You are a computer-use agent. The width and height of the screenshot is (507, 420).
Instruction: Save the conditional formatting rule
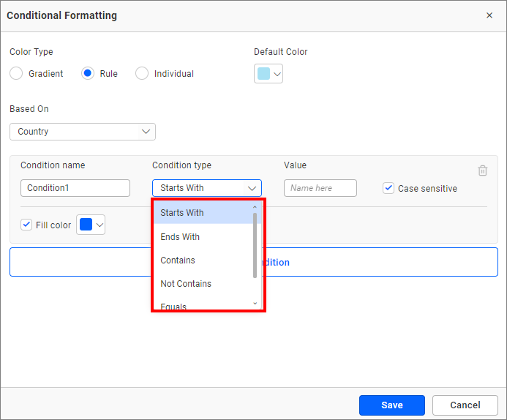[x=392, y=405]
